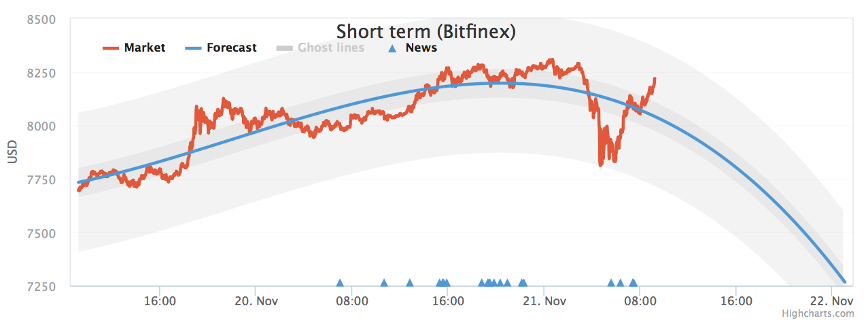The image size is (868, 329).
Task: Open the first news triangle on the timeline
Action: [340, 283]
